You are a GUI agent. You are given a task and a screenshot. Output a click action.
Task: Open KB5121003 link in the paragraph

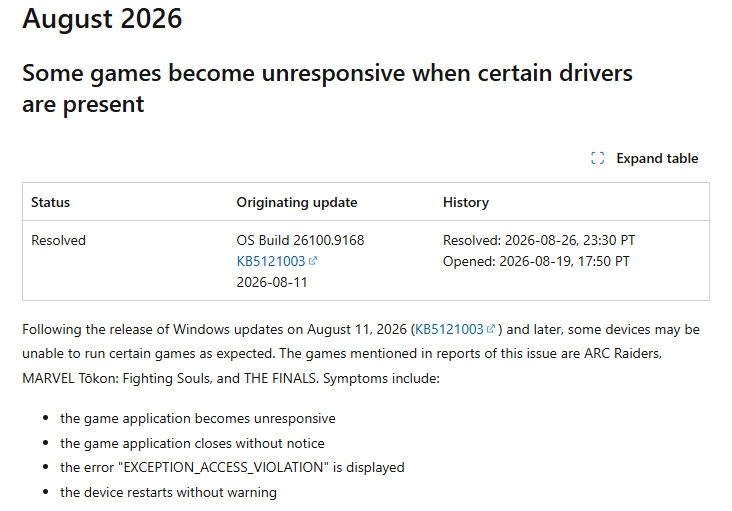tap(449, 329)
